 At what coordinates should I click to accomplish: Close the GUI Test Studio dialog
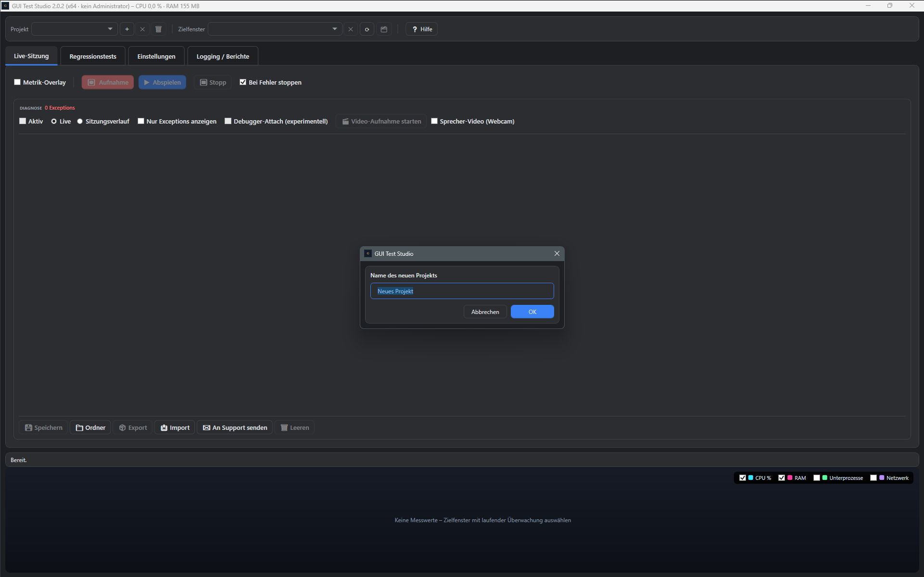[x=557, y=253]
